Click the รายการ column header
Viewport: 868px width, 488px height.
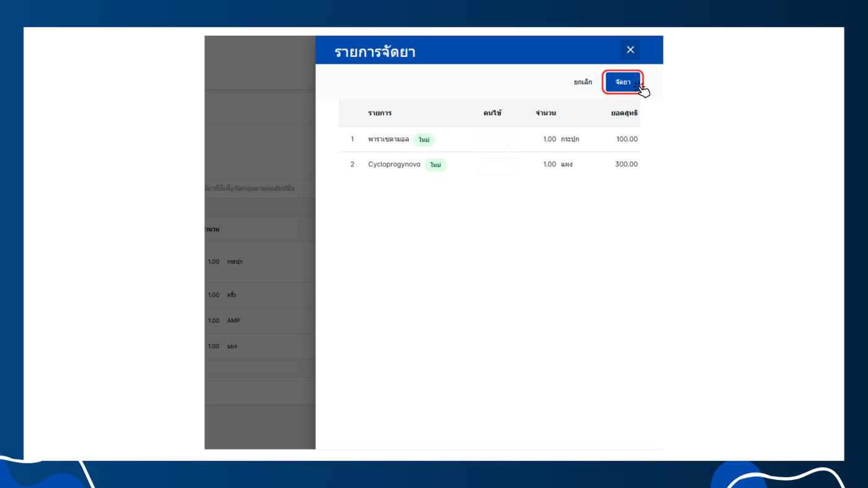(379, 113)
